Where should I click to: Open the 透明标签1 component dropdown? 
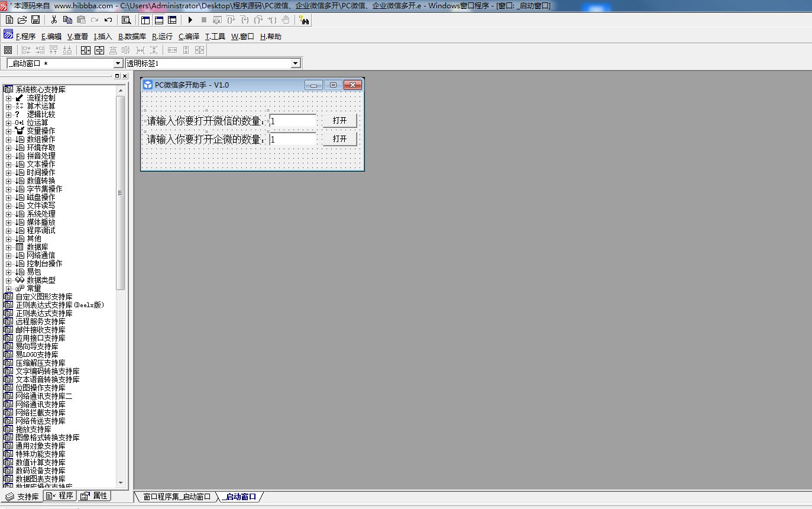296,63
